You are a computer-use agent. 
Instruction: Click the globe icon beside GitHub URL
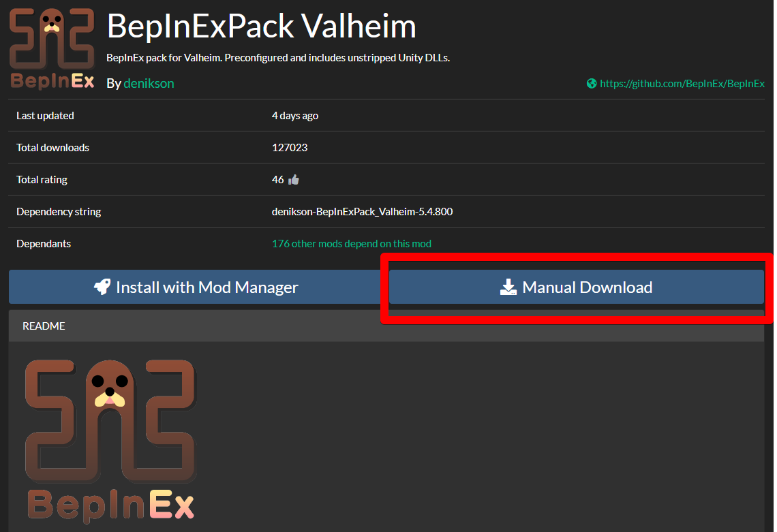tap(592, 84)
